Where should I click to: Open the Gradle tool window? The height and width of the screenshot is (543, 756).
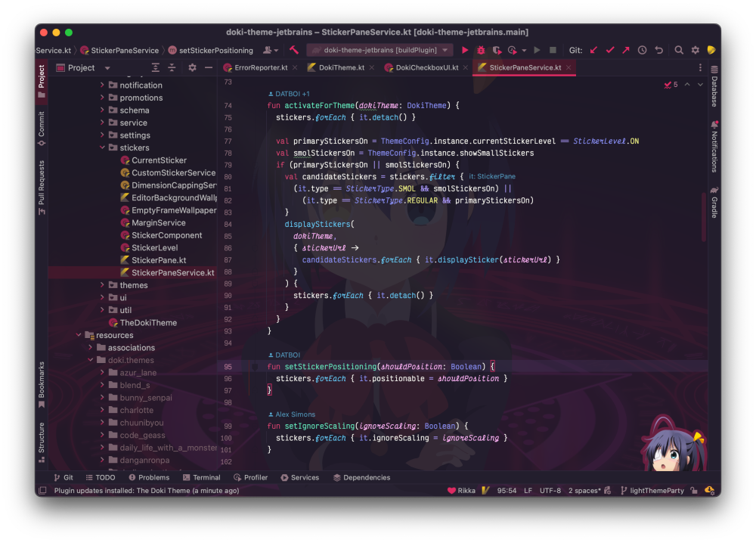[x=714, y=202]
